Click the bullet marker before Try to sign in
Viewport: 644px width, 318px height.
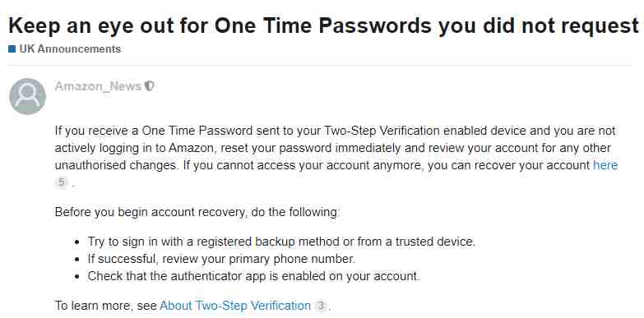point(76,242)
